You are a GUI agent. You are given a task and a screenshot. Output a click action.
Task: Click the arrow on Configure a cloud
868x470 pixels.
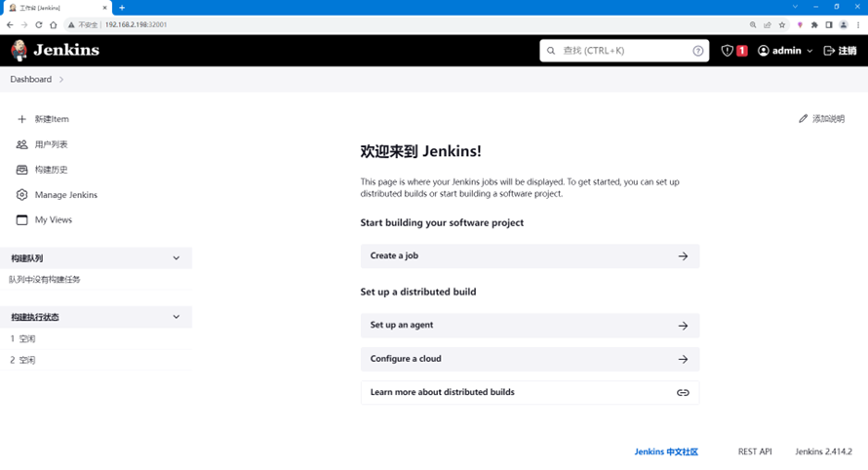[683, 359]
